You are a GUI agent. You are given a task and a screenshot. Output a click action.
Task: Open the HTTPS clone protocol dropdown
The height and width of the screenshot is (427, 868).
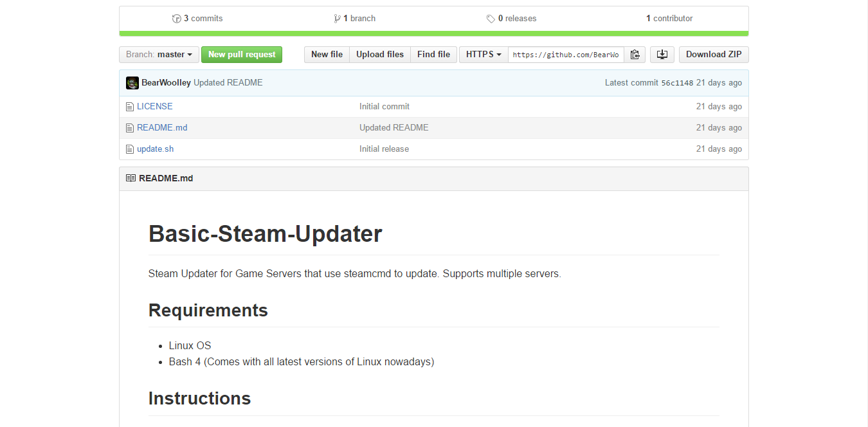(483, 55)
